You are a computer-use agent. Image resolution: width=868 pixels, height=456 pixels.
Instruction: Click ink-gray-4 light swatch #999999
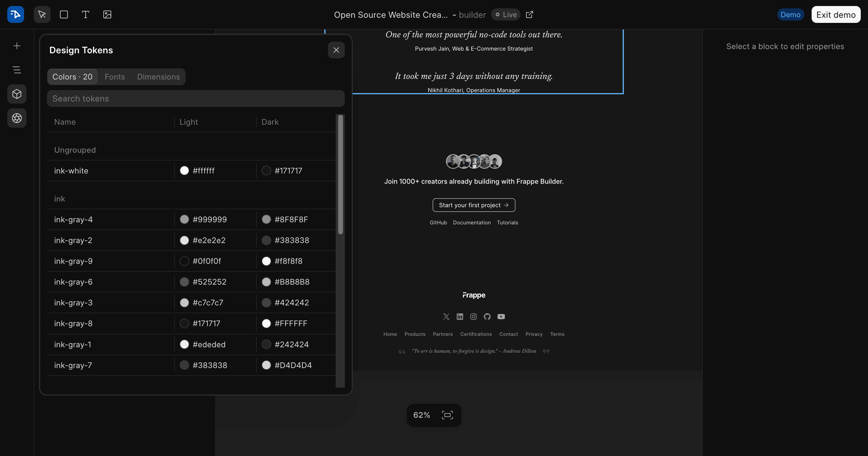[x=184, y=220]
